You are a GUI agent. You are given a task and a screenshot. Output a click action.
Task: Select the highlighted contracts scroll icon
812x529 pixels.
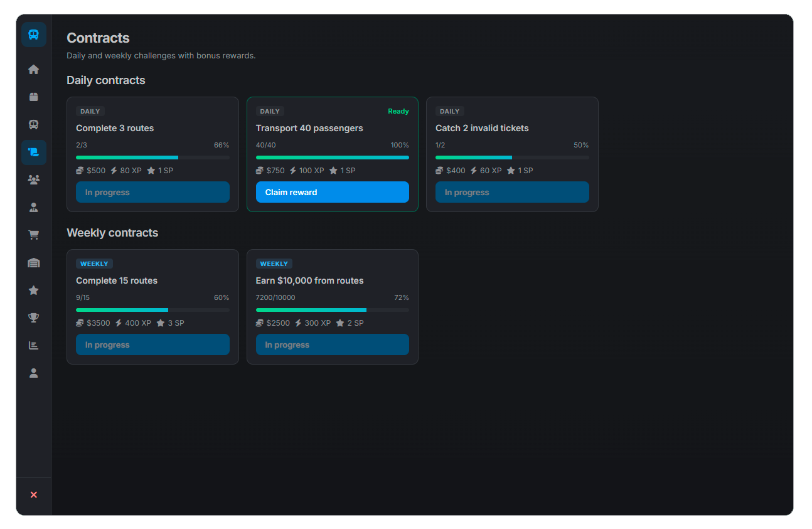[34, 152]
